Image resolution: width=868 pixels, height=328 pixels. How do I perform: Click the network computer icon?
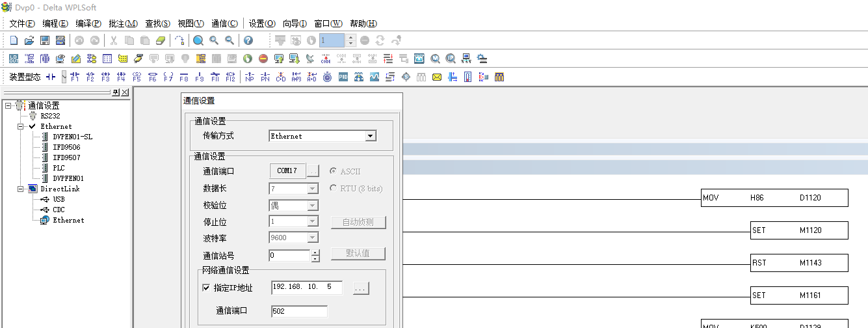pyautogui.click(x=466, y=59)
